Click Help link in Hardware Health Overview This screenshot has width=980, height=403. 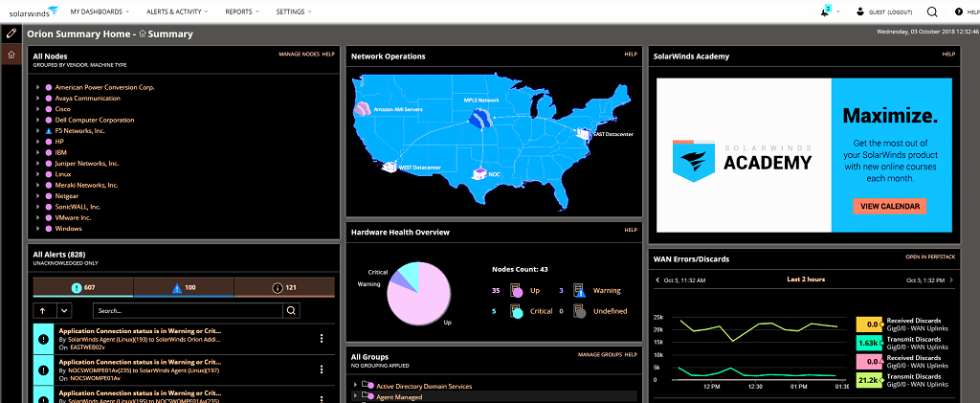[631, 230]
